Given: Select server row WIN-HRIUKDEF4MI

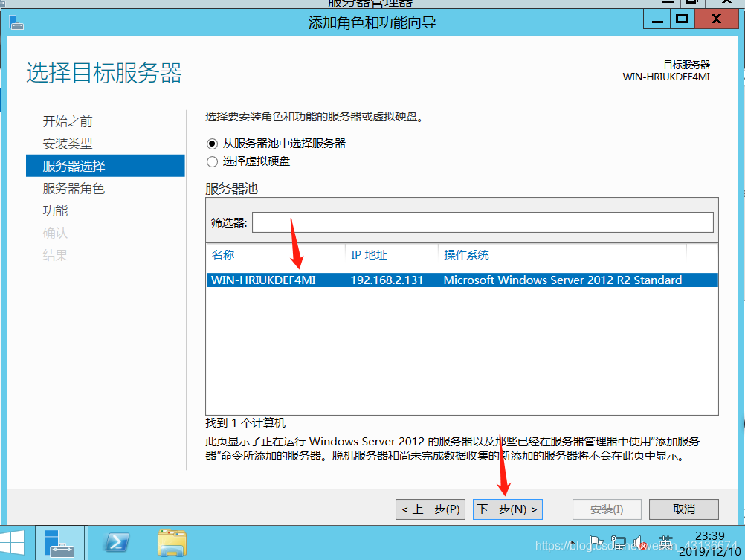Looking at the screenshot, I should pos(461,280).
